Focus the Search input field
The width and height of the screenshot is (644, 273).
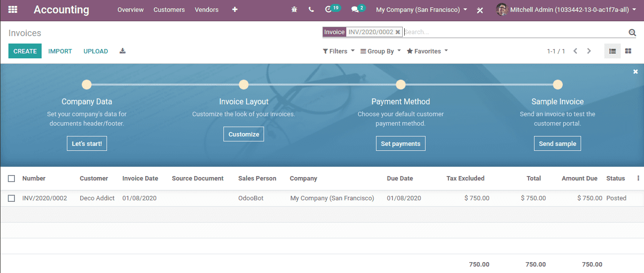[515, 32]
